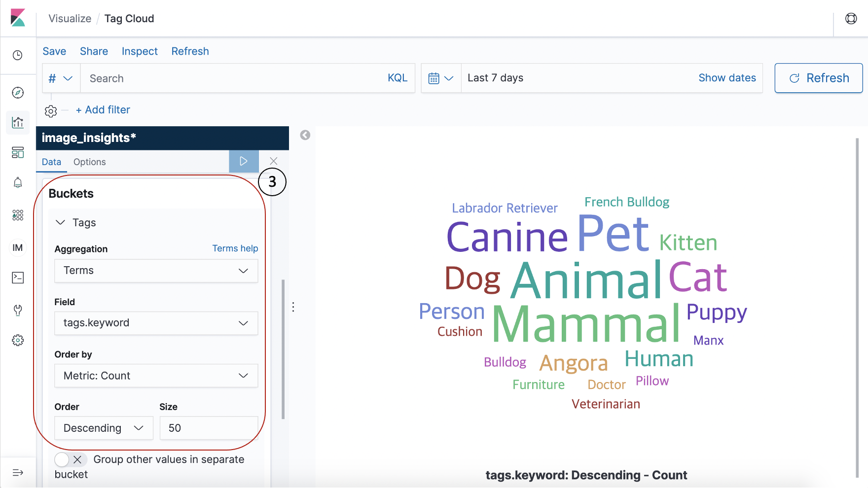Click the Show dates link
Screen dimensions: 868x488
pyautogui.click(x=727, y=78)
